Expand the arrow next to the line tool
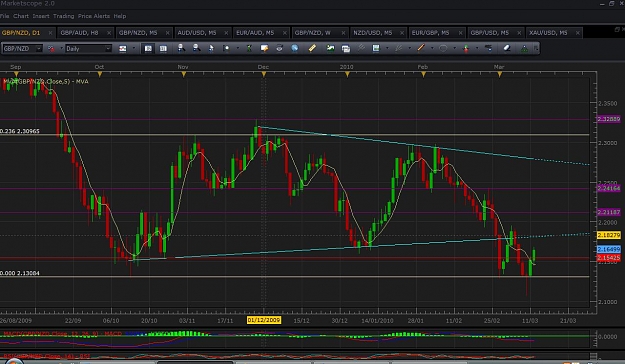Screen dimensions: 625x364 tap(432, 48)
